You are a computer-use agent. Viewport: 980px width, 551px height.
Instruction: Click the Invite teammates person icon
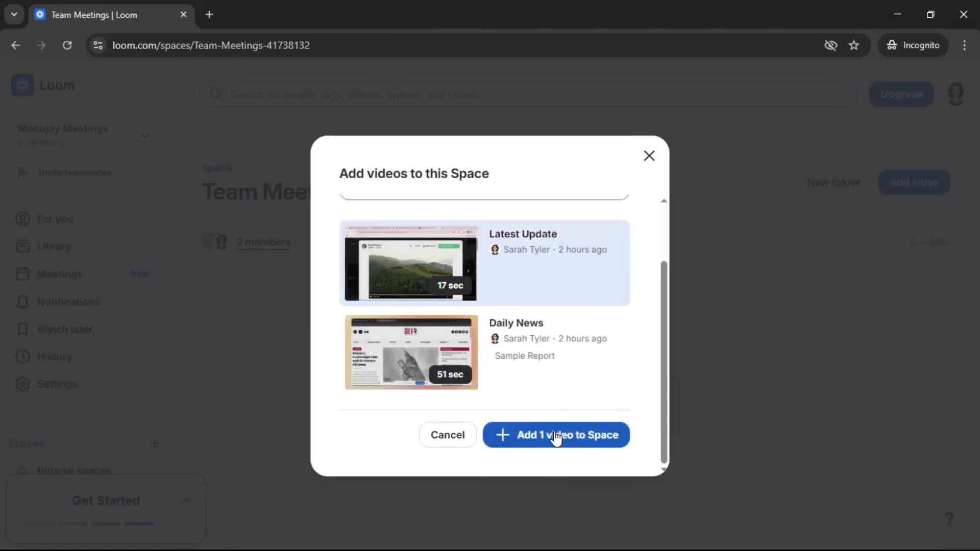pyautogui.click(x=22, y=172)
